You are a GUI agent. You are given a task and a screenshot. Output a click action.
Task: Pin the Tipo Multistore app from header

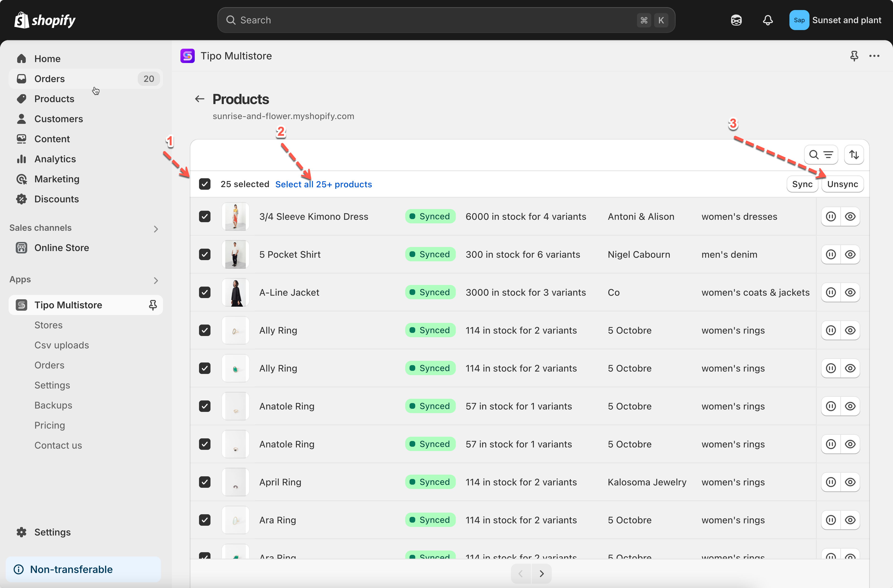click(x=854, y=56)
